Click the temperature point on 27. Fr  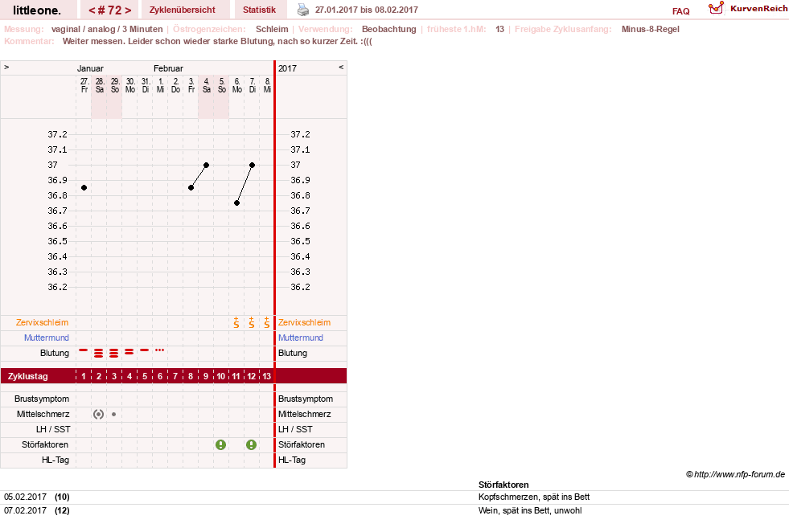click(x=84, y=187)
